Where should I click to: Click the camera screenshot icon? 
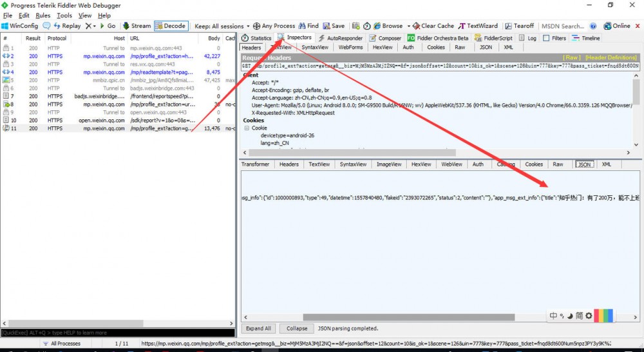coord(355,26)
